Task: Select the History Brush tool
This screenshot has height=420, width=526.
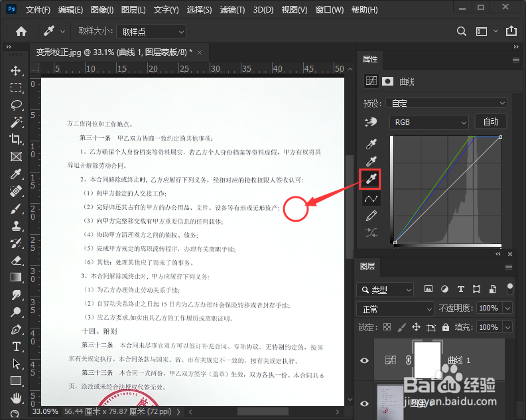Action: coord(16,243)
